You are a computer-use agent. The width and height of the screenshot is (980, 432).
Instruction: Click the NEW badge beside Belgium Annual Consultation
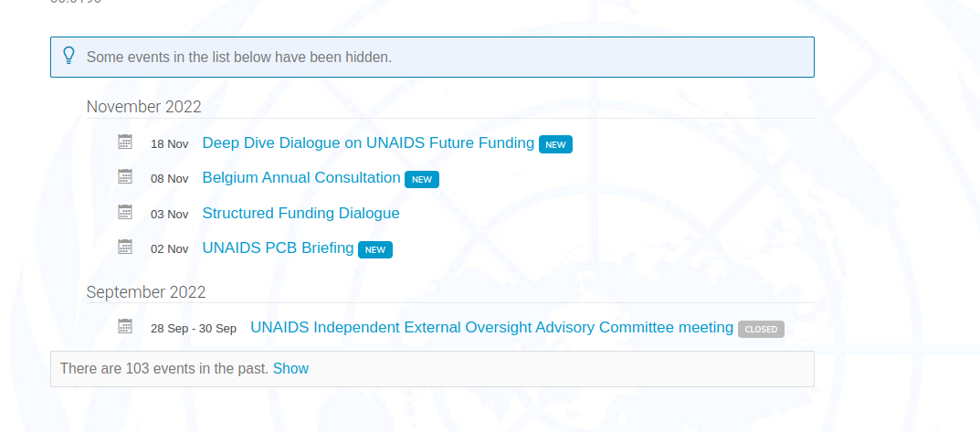[x=422, y=179]
